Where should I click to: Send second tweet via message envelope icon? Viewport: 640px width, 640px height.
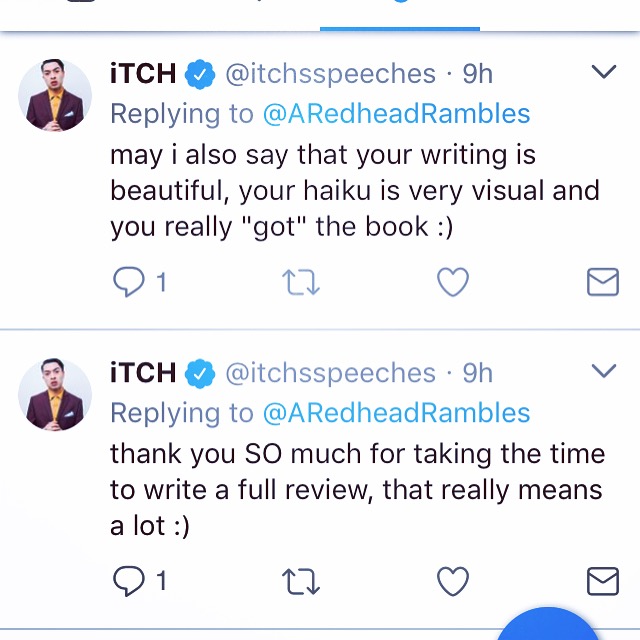coord(603,581)
